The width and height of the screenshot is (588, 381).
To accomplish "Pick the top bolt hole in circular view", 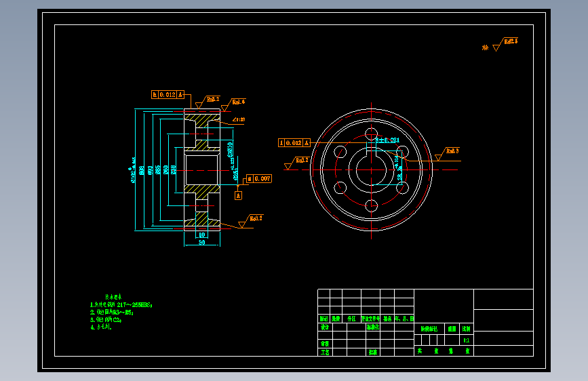I will (371, 134).
